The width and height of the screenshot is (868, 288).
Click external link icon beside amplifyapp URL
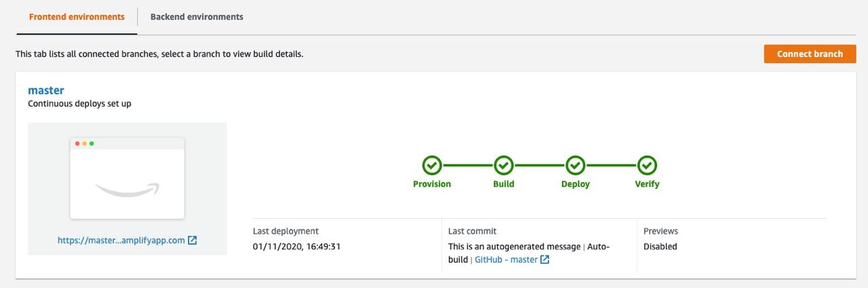(193, 240)
